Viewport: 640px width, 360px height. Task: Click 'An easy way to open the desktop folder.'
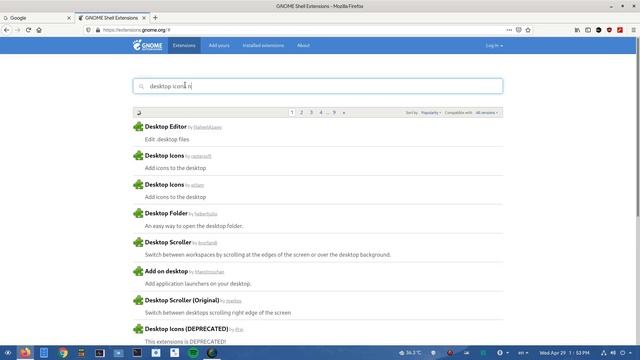pos(194,226)
